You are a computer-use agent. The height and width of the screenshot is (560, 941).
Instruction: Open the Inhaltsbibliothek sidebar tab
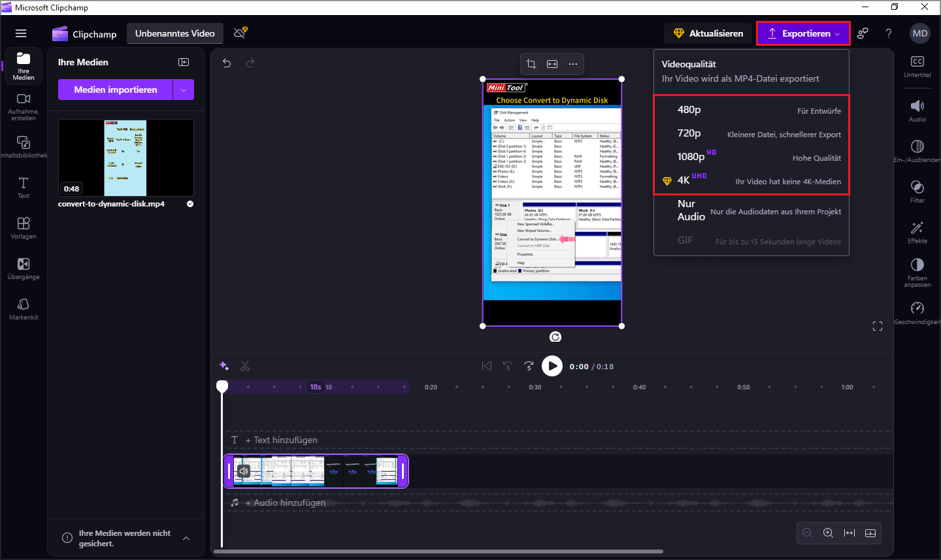(24, 147)
